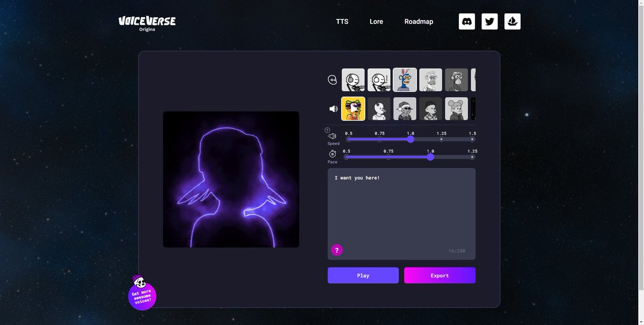644x325 pixels.
Task: Click the Pace slider handle at 1.0
Action: (x=430, y=157)
